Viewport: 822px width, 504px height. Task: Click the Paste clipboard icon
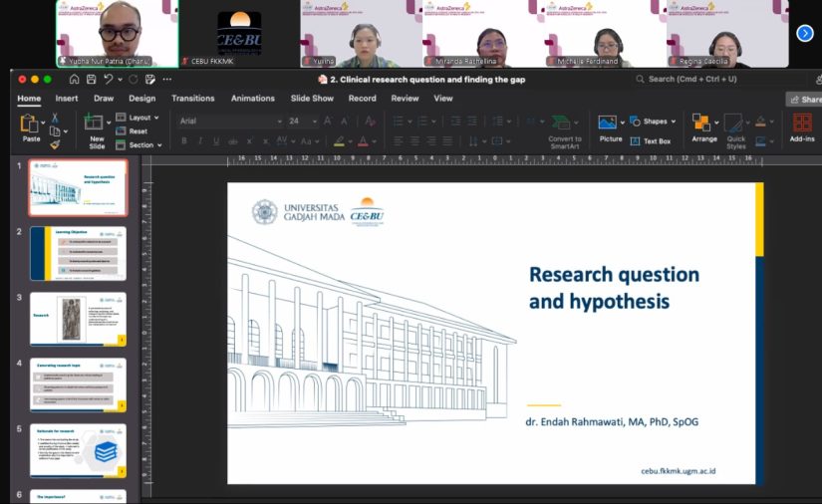[x=29, y=124]
